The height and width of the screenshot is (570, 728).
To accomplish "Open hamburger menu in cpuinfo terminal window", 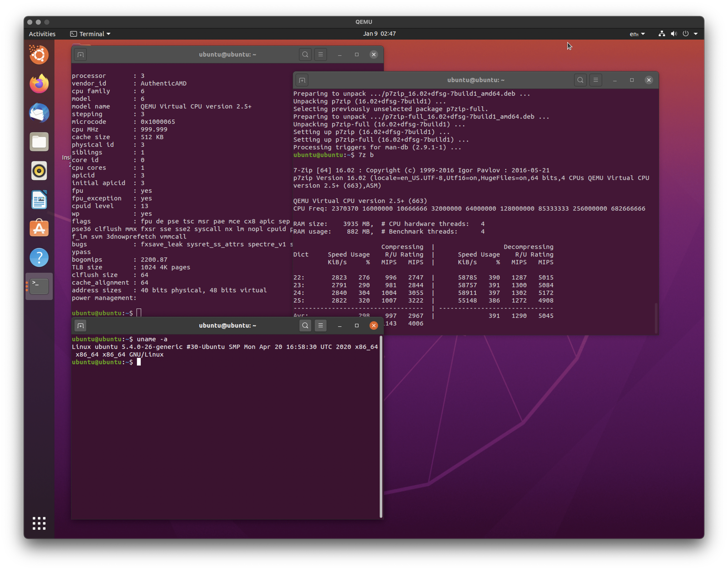I will click(x=320, y=55).
